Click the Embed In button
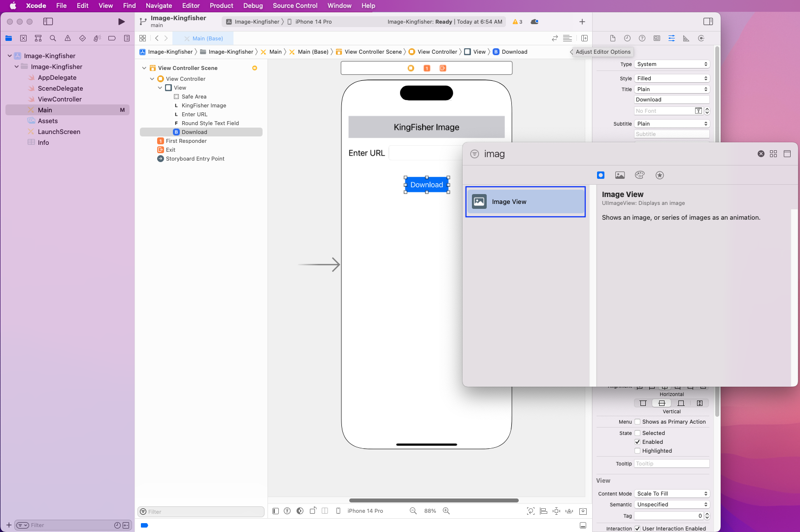This screenshot has height=532, width=800. coord(583,511)
